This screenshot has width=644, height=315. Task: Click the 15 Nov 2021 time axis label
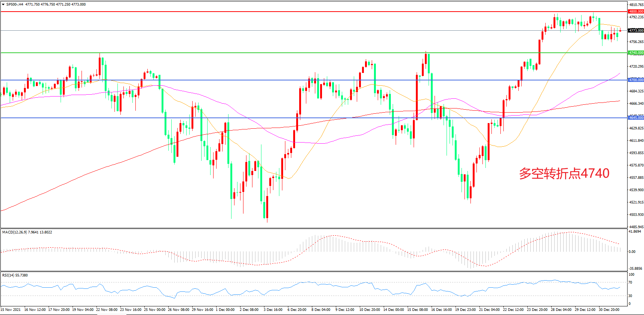tap(11, 309)
